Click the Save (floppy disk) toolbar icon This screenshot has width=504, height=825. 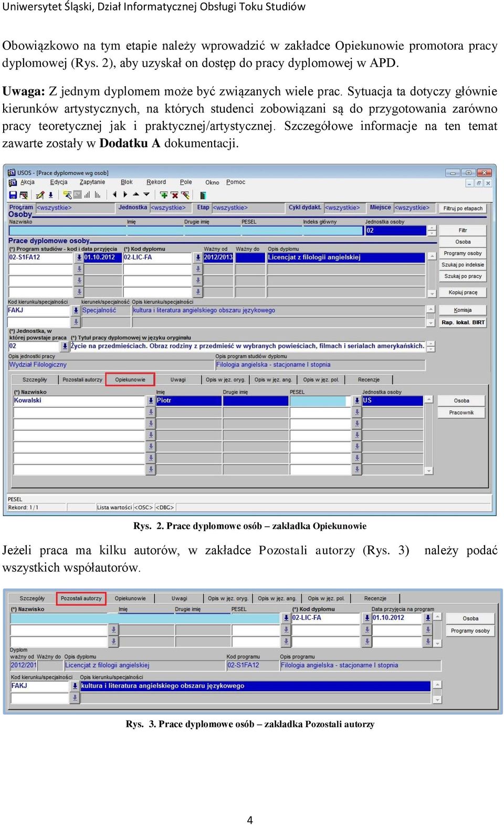(x=13, y=195)
